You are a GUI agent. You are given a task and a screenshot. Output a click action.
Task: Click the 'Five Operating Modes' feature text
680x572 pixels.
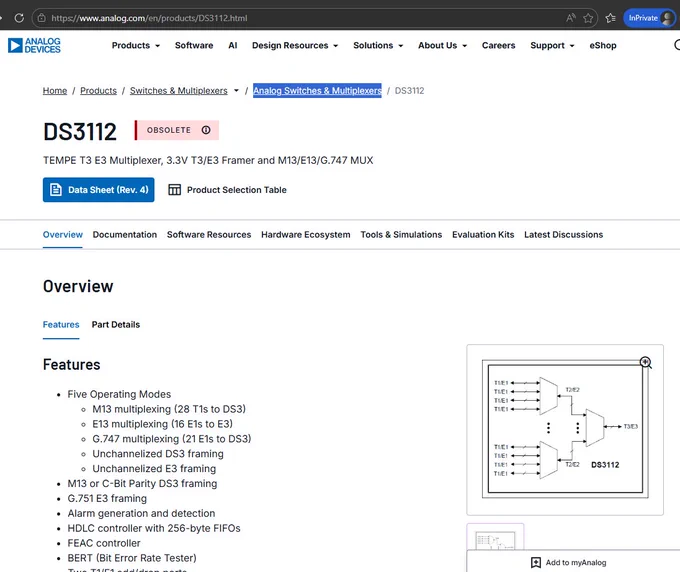coord(119,394)
